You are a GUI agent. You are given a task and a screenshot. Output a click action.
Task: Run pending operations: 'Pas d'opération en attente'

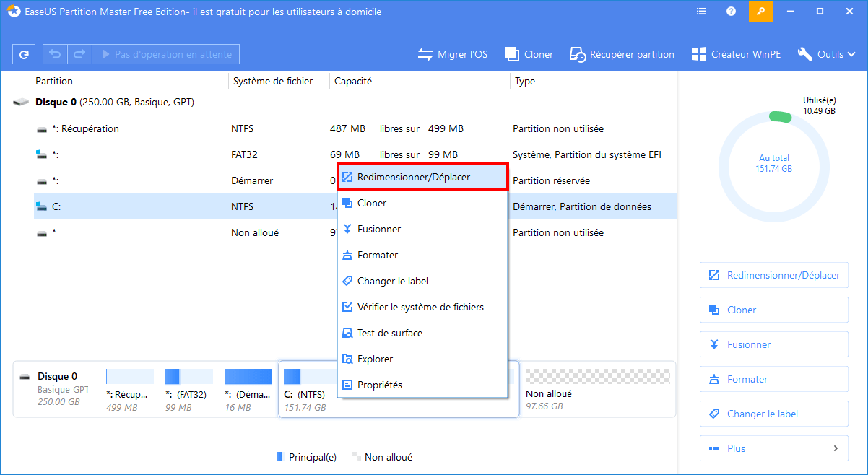pos(166,54)
